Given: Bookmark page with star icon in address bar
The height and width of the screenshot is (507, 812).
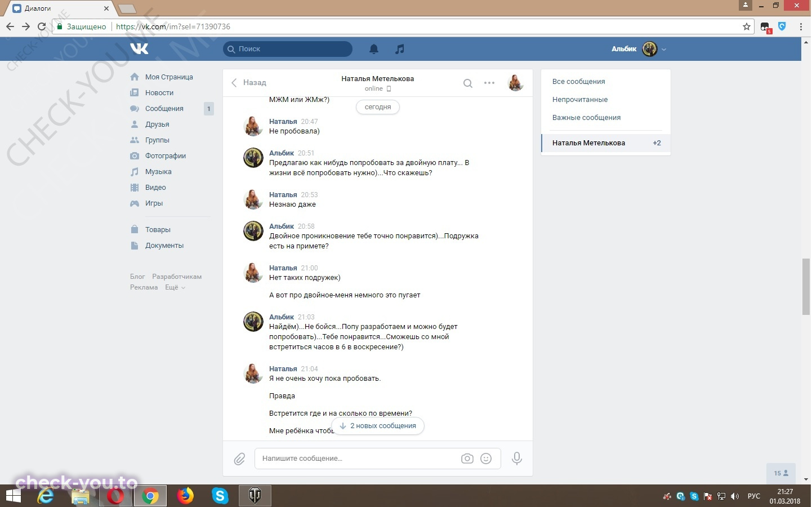Looking at the screenshot, I should click(x=747, y=26).
